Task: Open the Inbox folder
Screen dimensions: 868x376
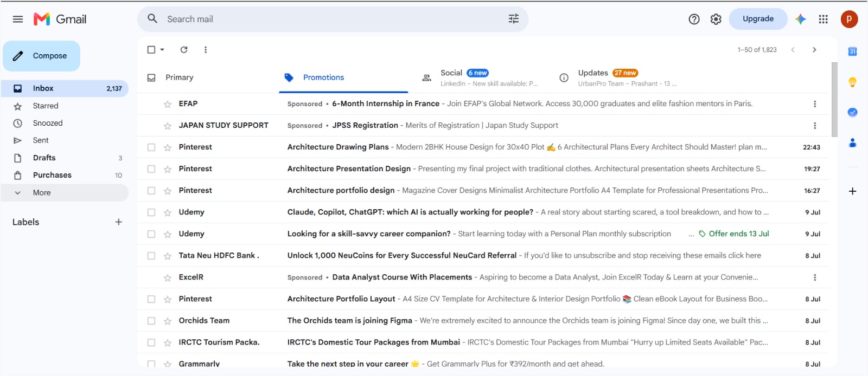Action: pos(65,88)
